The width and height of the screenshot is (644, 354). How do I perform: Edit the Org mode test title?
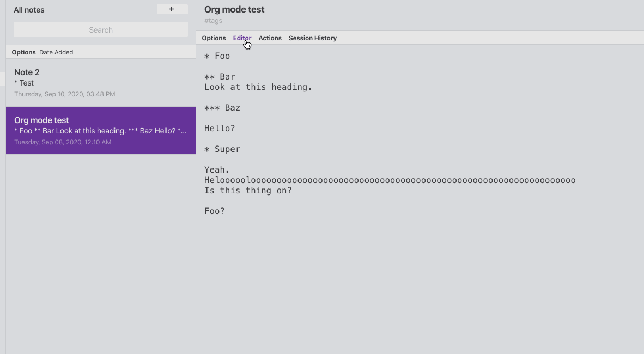(234, 9)
